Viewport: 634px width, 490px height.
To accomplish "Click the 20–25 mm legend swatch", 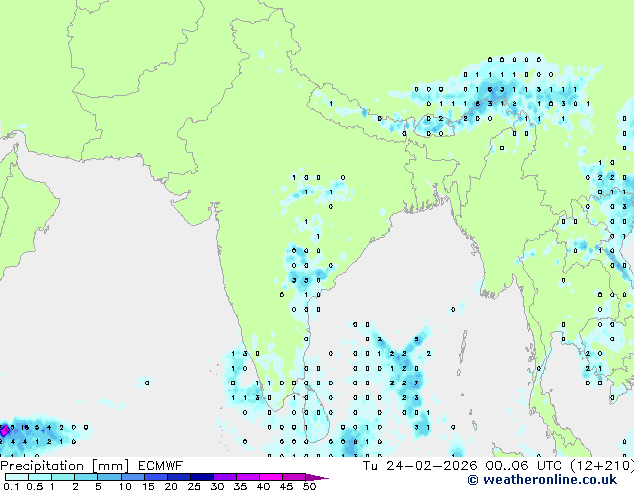I will 178,477.
